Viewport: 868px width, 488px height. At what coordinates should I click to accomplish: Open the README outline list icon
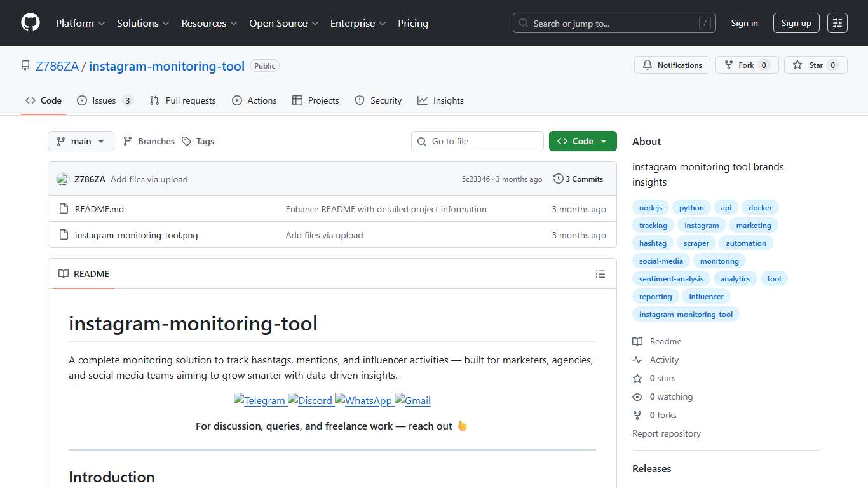point(600,273)
